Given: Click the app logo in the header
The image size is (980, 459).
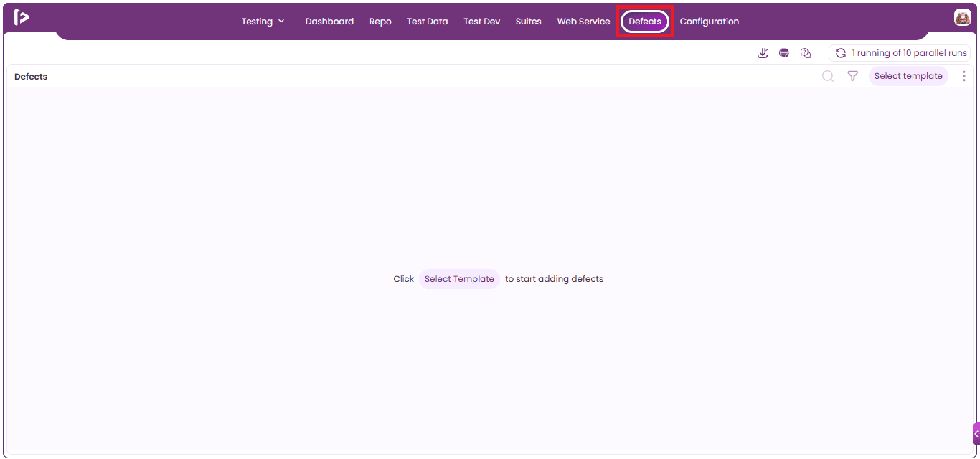Looking at the screenshot, I should coord(22,17).
